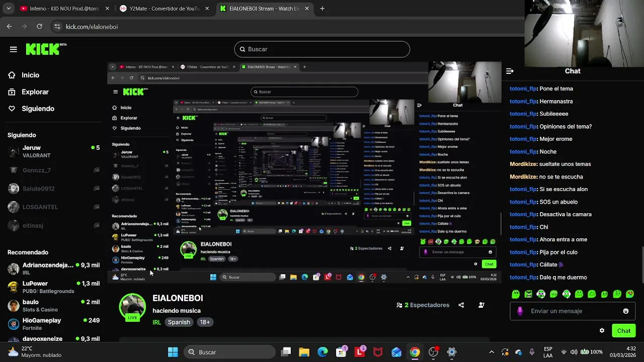
Task: Open offline channel LOSGANTEL
Action: click(x=54, y=207)
